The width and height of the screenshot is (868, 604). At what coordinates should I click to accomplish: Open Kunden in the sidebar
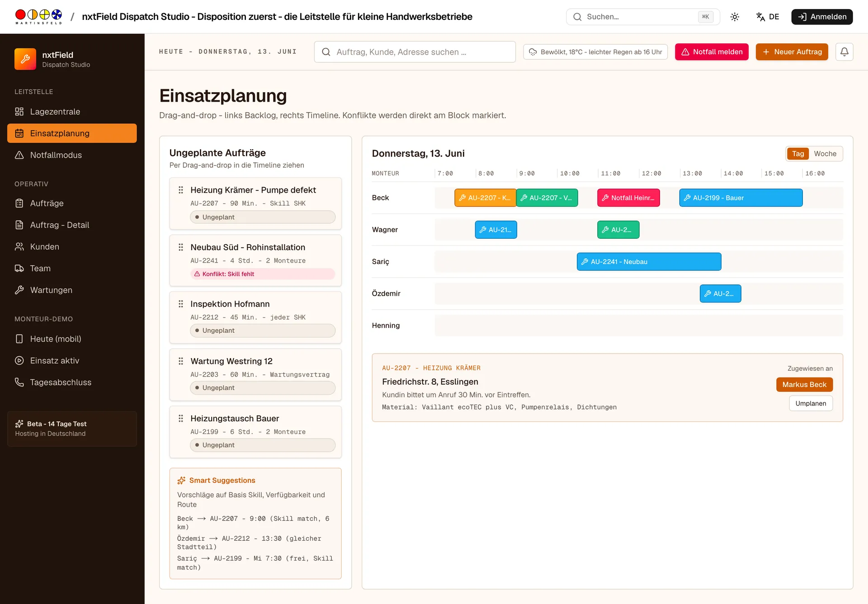pos(72,247)
